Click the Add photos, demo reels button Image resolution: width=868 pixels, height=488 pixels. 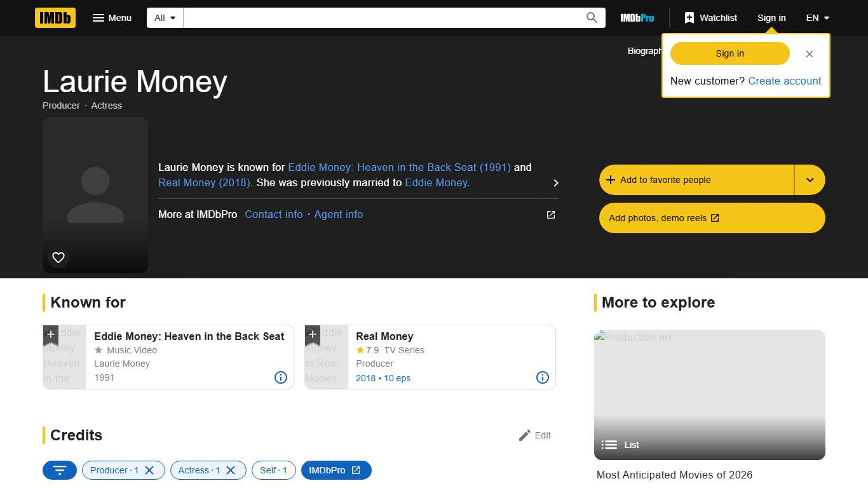click(712, 218)
